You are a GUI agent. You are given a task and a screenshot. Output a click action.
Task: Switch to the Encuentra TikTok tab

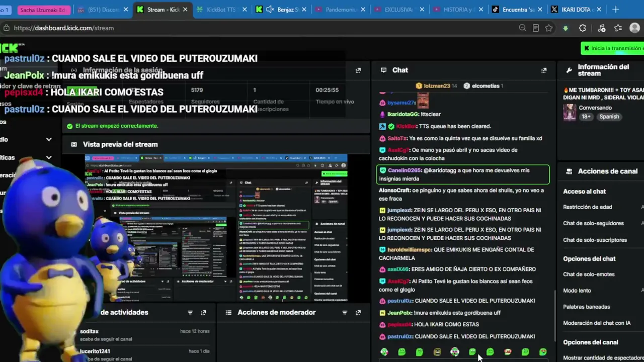[x=518, y=10]
